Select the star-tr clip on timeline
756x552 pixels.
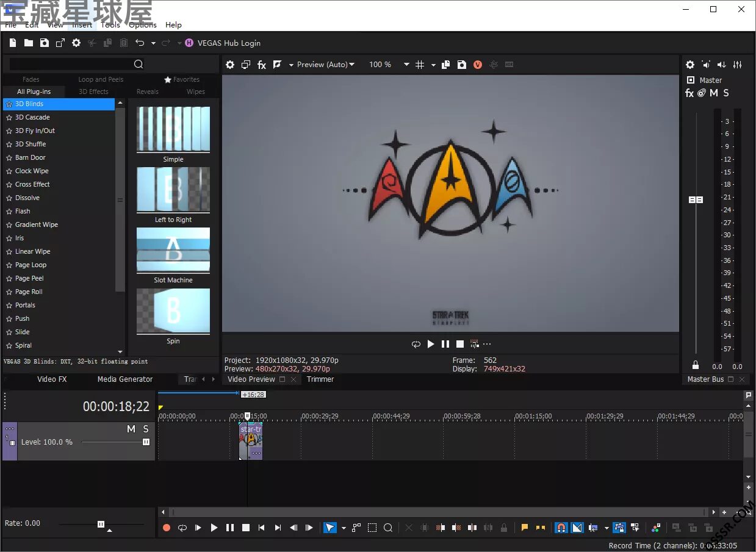tap(251, 441)
